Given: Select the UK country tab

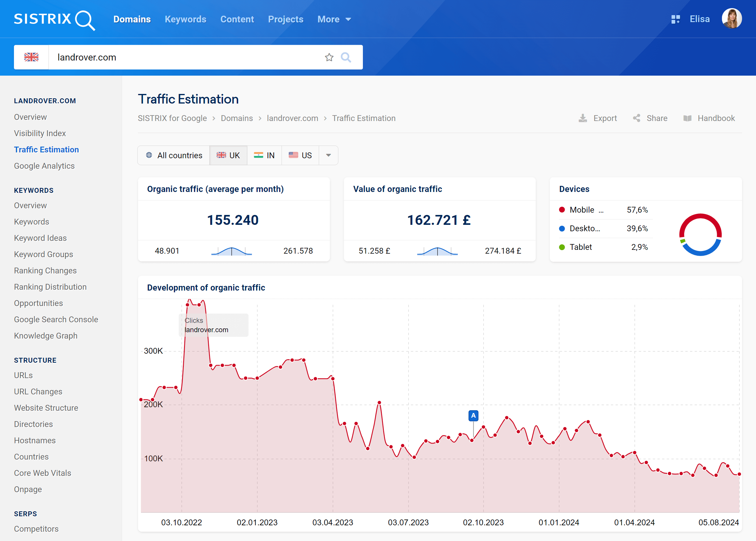Looking at the screenshot, I should point(228,155).
